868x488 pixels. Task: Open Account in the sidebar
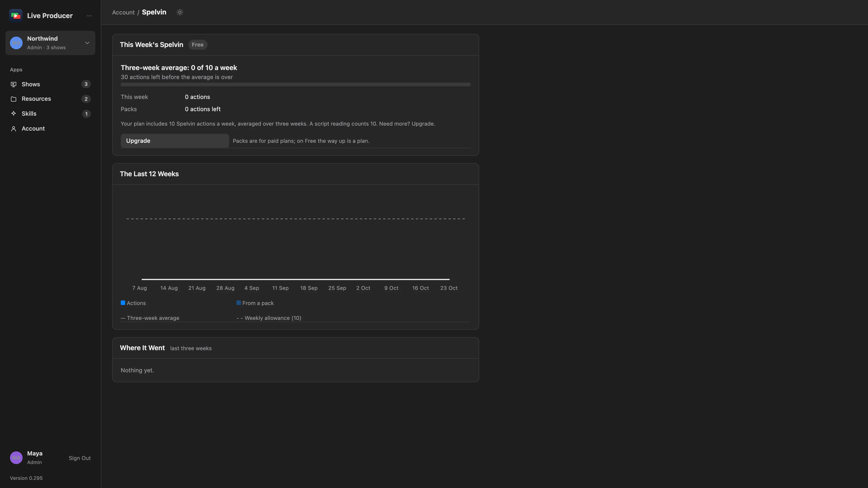[x=50, y=129]
